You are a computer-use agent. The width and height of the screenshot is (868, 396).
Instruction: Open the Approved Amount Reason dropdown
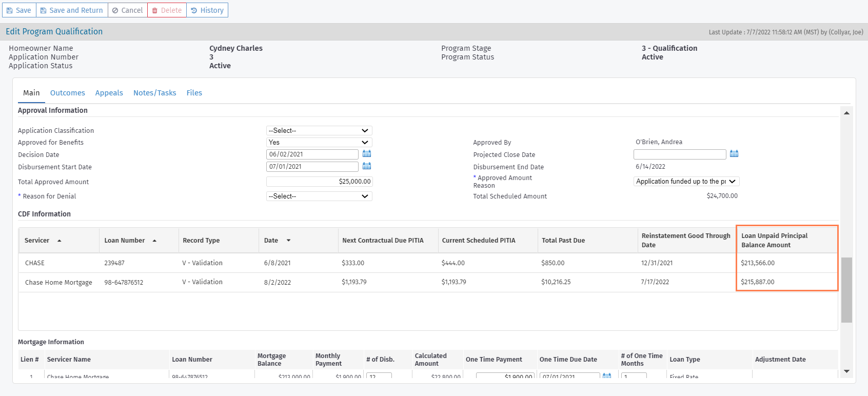[686, 182]
